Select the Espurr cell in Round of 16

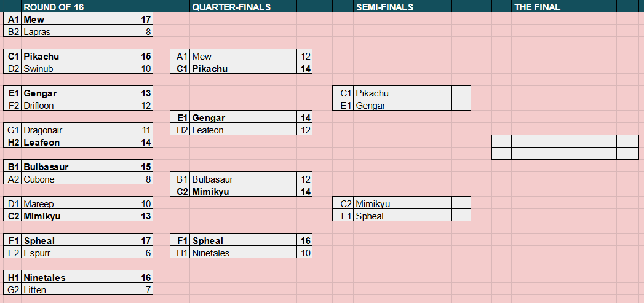78,253
